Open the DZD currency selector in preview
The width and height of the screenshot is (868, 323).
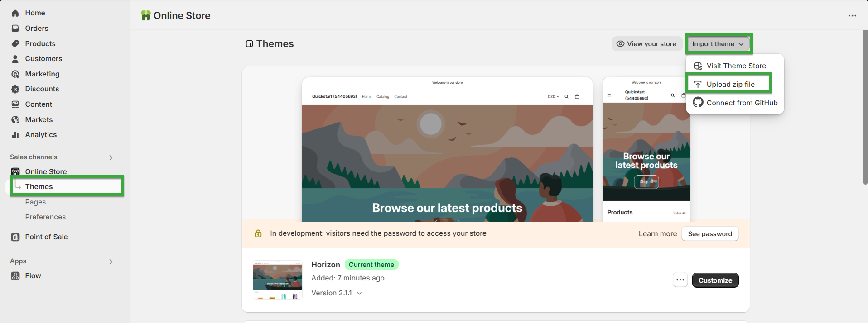coord(554,97)
